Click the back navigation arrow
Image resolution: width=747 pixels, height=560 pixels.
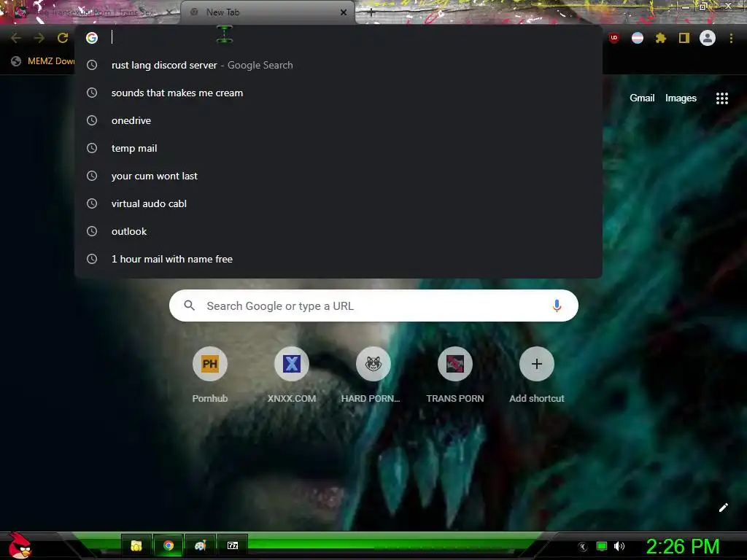click(16, 38)
